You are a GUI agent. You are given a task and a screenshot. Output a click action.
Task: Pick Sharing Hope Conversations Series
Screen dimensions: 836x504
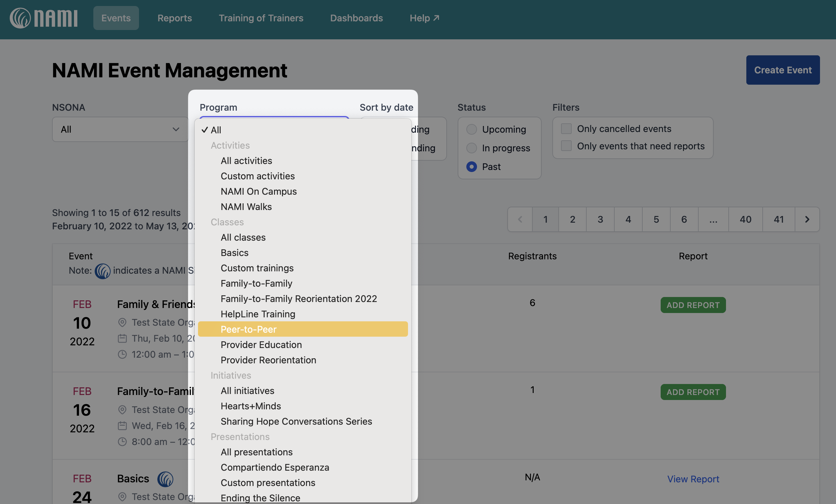point(303,421)
